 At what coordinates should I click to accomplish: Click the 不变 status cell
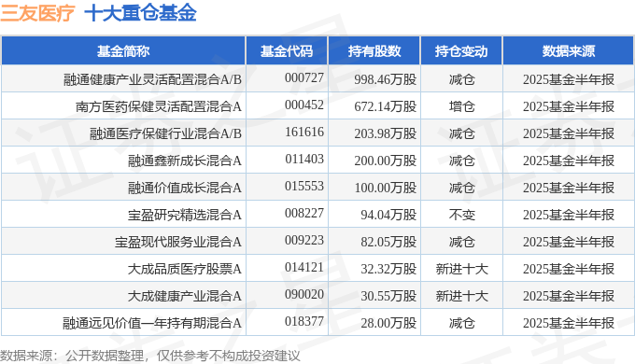(461, 215)
